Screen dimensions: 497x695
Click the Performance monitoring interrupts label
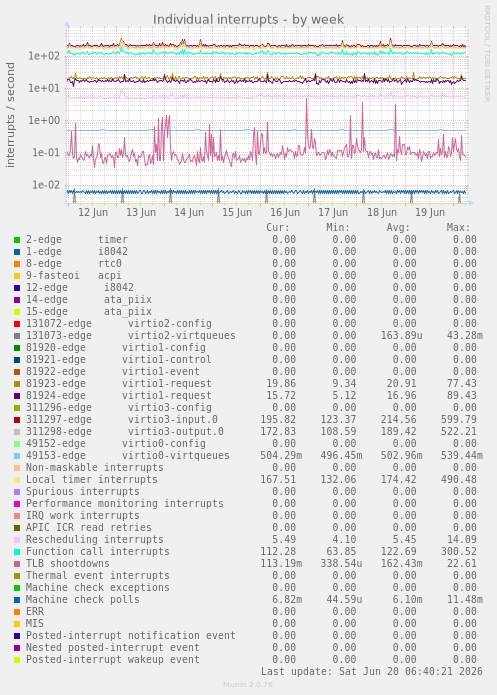click(125, 504)
